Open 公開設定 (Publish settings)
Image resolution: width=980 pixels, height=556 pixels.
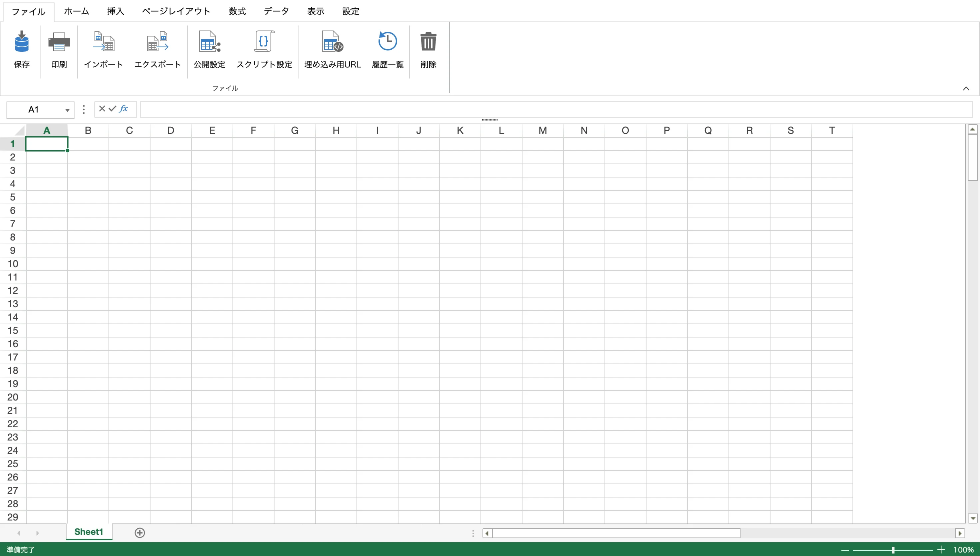(209, 42)
